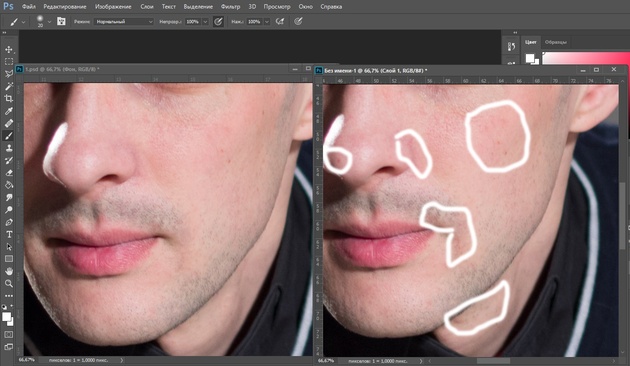Select the Hand tool

click(8, 271)
